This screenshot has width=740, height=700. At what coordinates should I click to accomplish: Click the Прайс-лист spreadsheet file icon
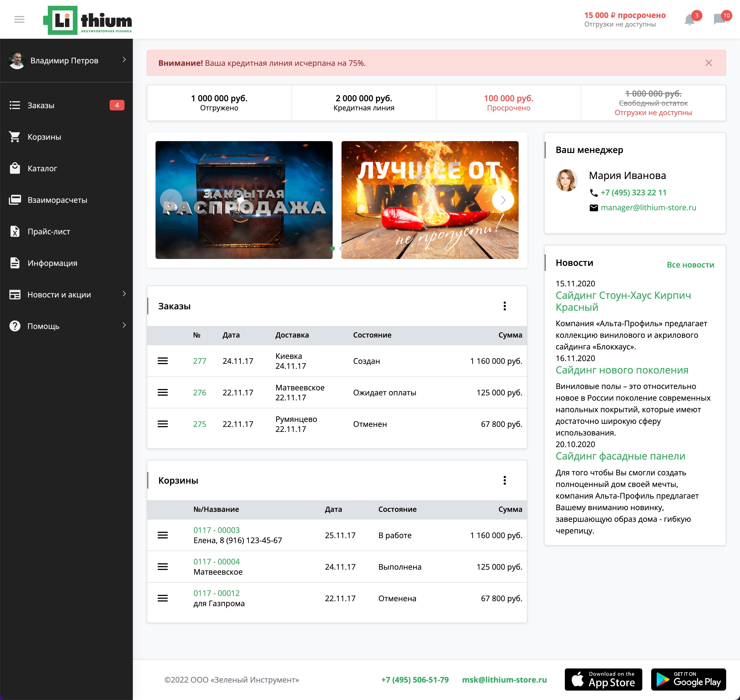coord(15,232)
